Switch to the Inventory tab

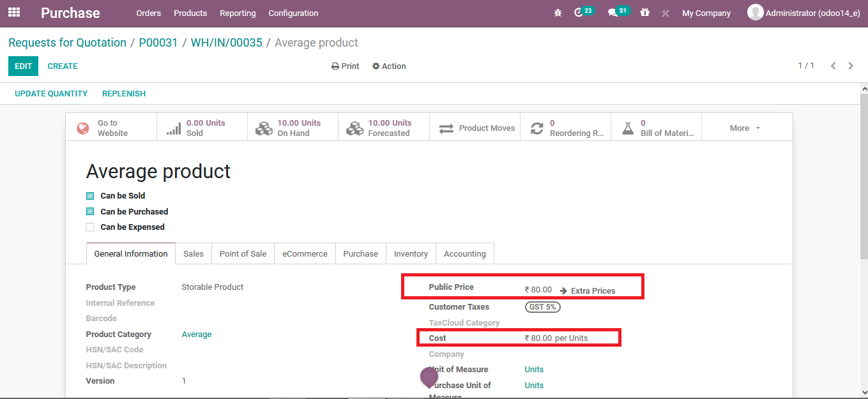coord(411,253)
